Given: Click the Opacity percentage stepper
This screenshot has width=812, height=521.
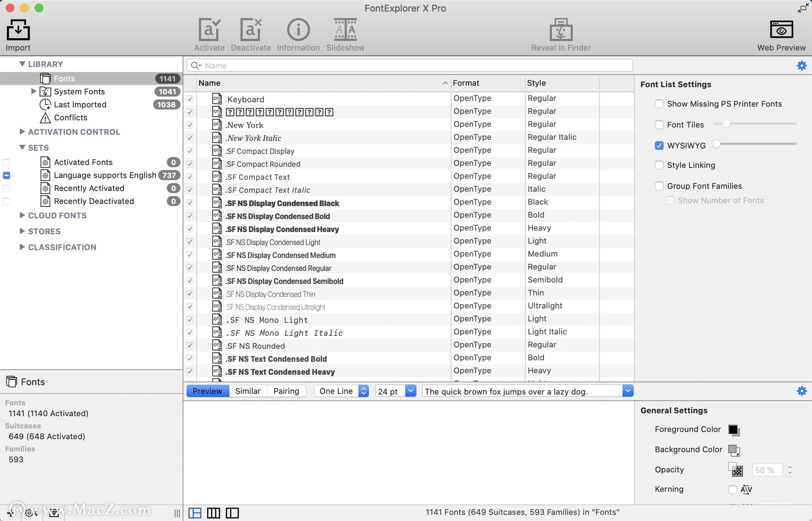Looking at the screenshot, I should click(790, 470).
